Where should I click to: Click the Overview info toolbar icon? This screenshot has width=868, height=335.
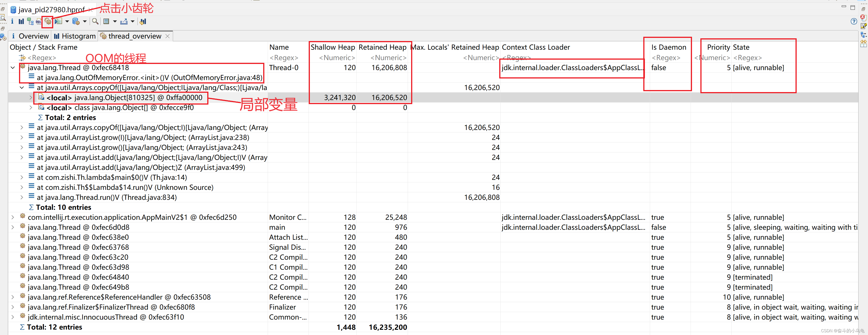point(12,22)
